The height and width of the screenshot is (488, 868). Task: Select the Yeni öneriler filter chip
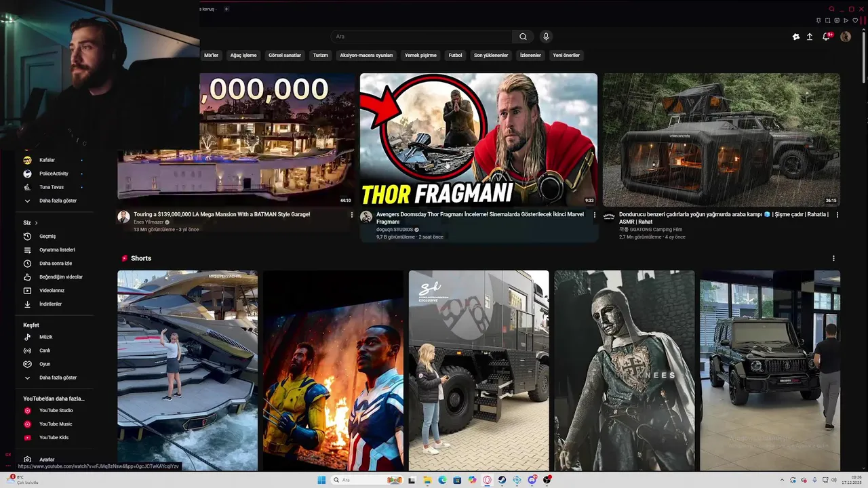566,56
